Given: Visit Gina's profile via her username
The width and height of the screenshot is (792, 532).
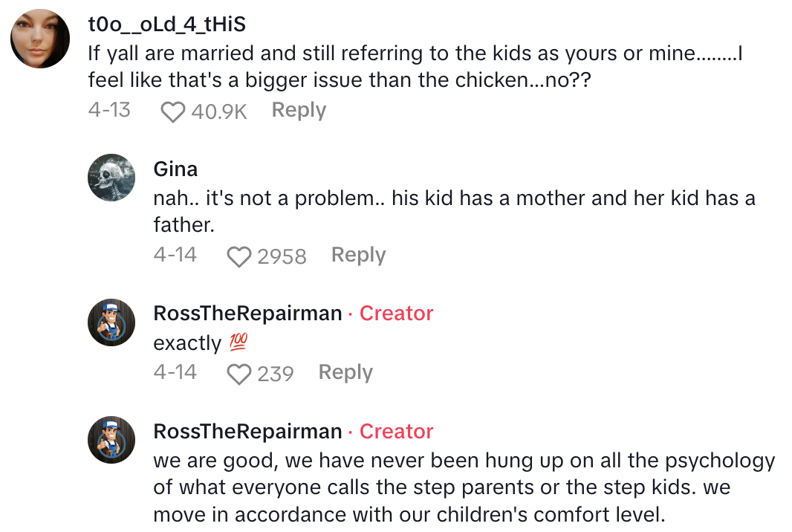Looking at the screenshot, I should [175, 169].
